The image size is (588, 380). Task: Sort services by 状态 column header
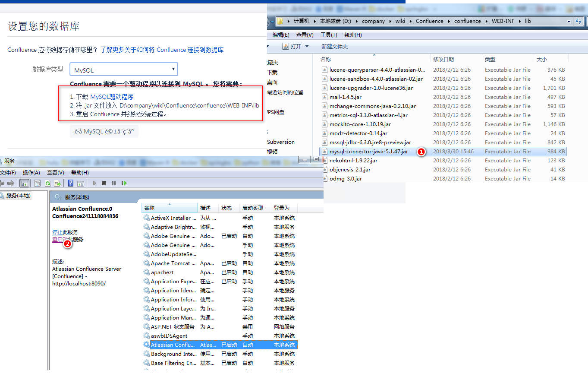(229, 208)
